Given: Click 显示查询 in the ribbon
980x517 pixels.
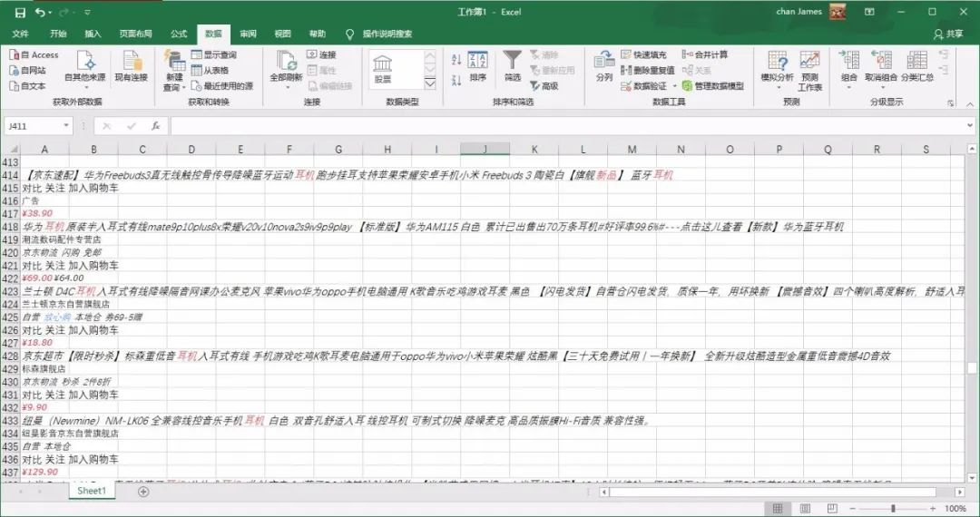Looking at the screenshot, I should pos(214,55).
